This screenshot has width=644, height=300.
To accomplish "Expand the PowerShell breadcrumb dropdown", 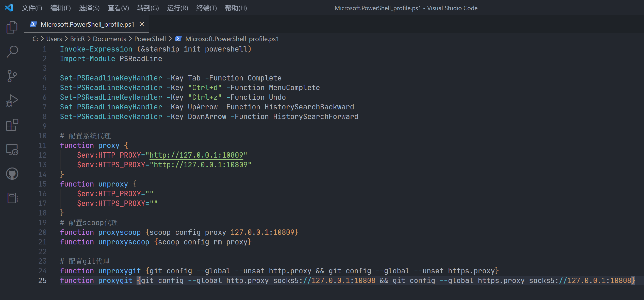I will (150, 39).
